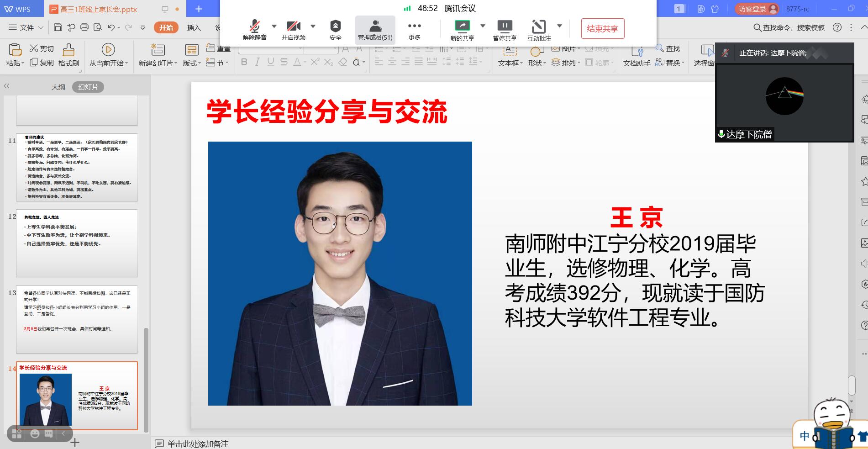
Task: Expand 新建幻灯片 dropdown arrow
Action: tap(176, 63)
